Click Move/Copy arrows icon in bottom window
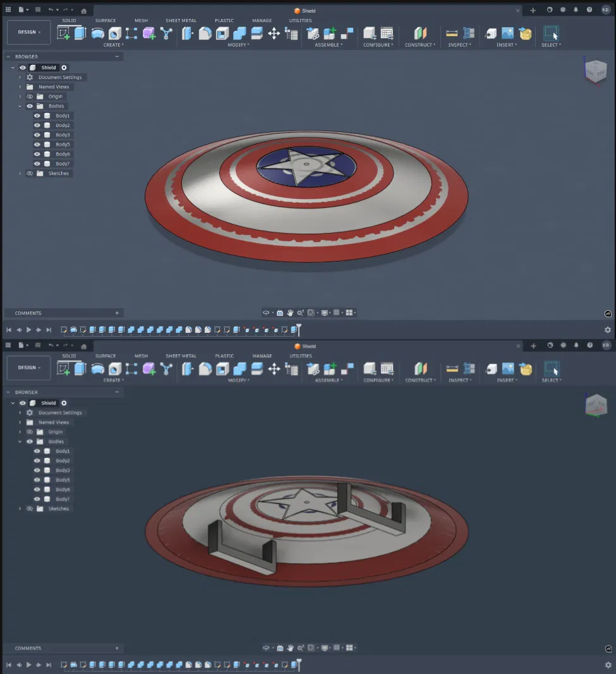The height and width of the screenshot is (674, 616). click(x=274, y=369)
